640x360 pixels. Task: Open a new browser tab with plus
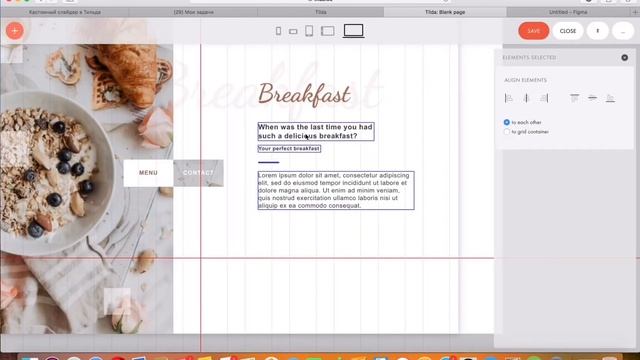635,12
